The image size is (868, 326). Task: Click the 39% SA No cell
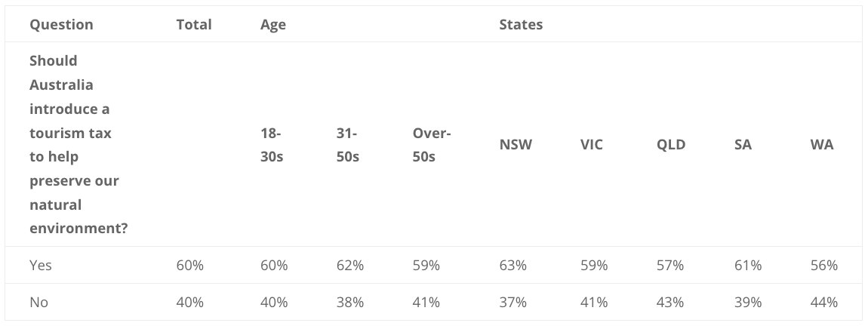click(x=748, y=302)
